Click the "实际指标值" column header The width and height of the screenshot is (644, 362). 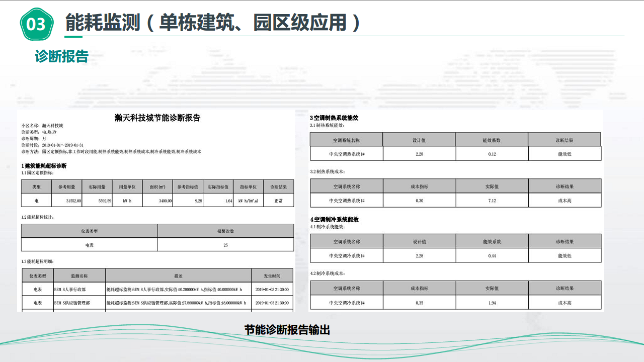pos(218,187)
